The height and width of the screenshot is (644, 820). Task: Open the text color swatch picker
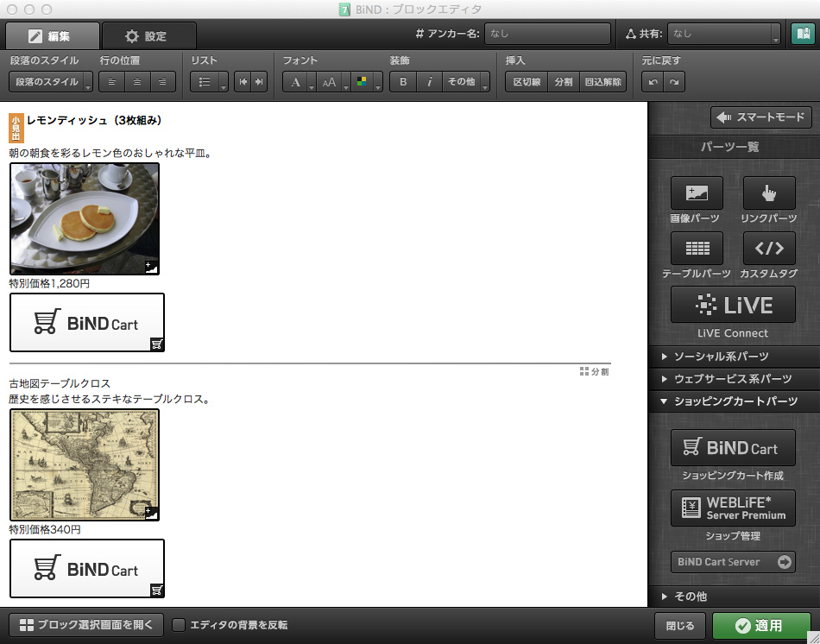click(362, 82)
